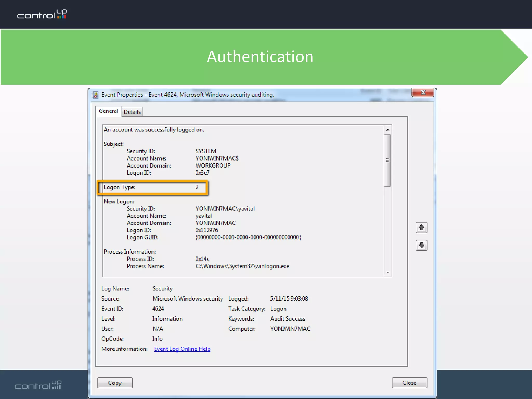The image size is (532, 399).
Task: Switch to the Details tab
Action: coord(132,112)
